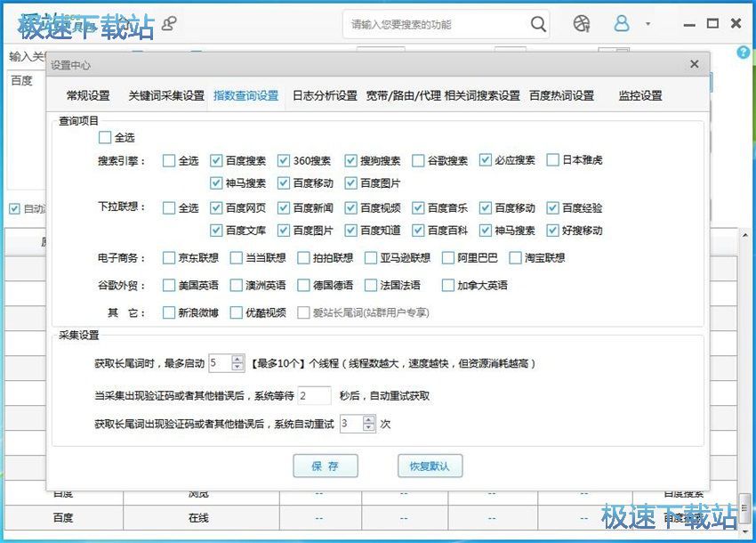The image size is (756, 543).
Task: Open the 日志分析设置 tab
Action: click(325, 95)
